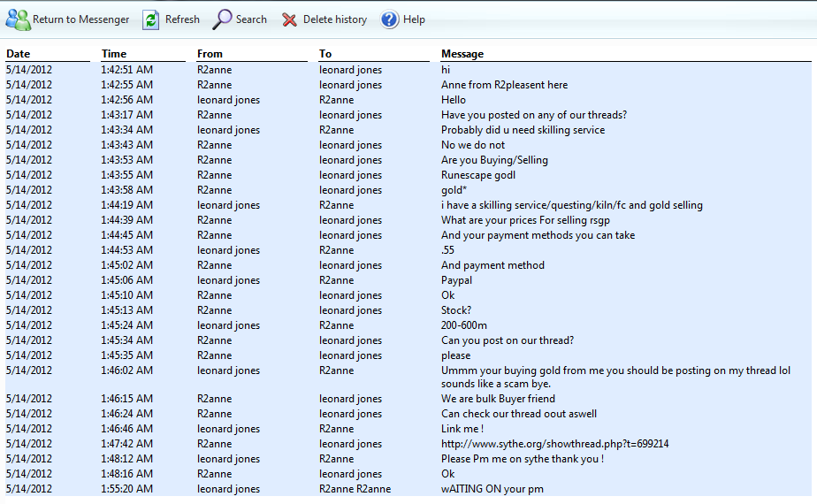Click the green Refresh page icon
The width and height of the screenshot is (817, 504).
150,19
